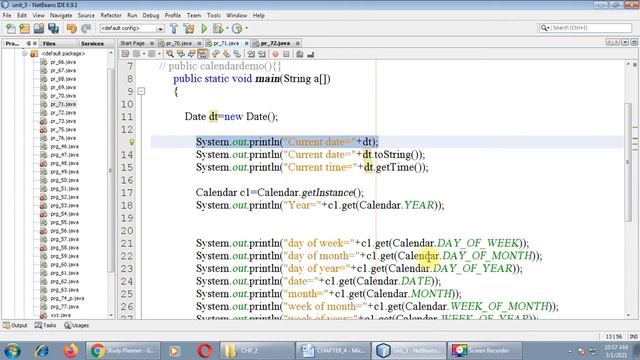Click the Open Project toolbar icon

[39, 28]
